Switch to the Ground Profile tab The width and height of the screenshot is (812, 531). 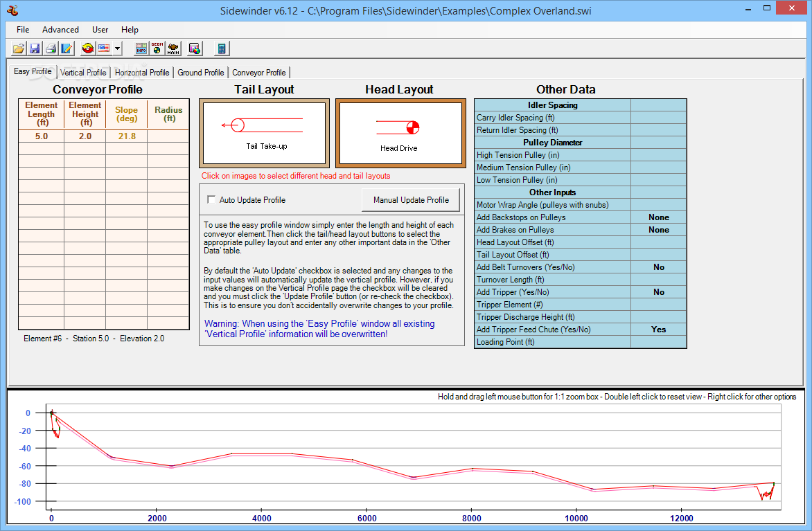tap(200, 73)
